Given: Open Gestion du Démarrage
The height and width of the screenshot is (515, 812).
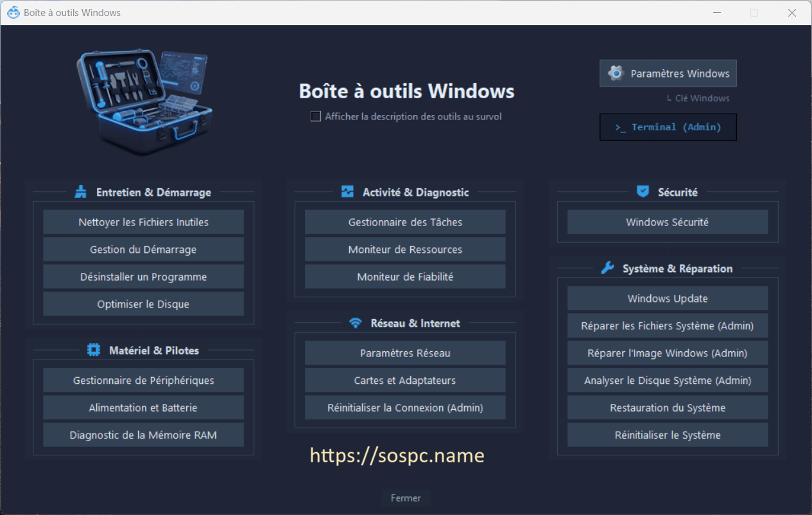Looking at the screenshot, I should (143, 249).
